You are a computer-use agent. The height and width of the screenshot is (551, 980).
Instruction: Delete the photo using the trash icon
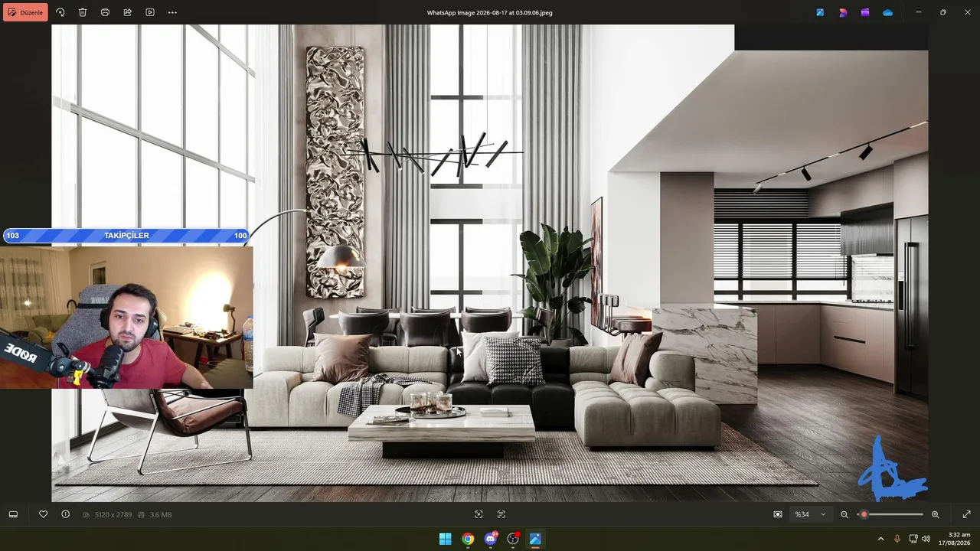point(83,12)
